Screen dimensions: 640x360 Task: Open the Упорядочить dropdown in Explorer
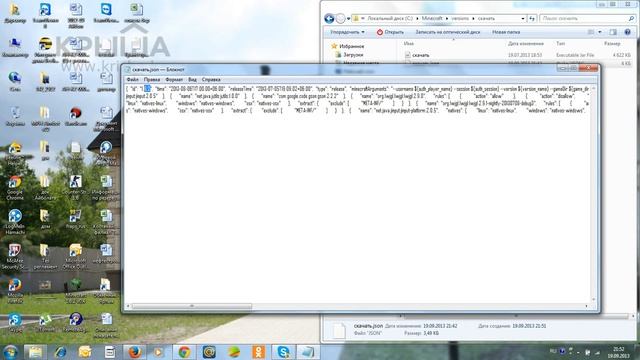click(347, 32)
